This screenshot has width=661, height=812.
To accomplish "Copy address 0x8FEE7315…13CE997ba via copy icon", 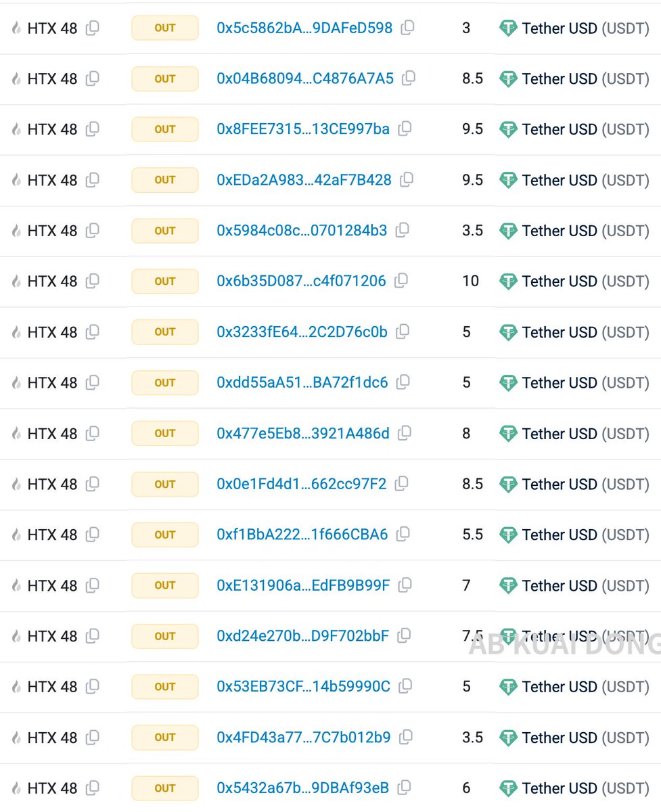I will tap(405, 129).
